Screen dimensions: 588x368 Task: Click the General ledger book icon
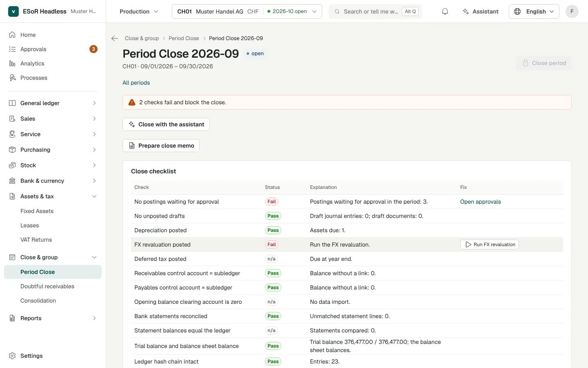pyautogui.click(x=12, y=103)
